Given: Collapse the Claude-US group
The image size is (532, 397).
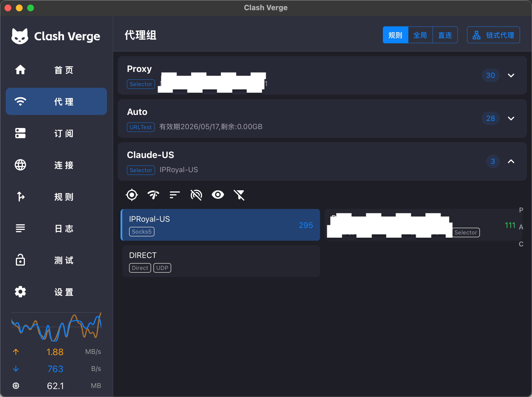Looking at the screenshot, I should (511, 161).
